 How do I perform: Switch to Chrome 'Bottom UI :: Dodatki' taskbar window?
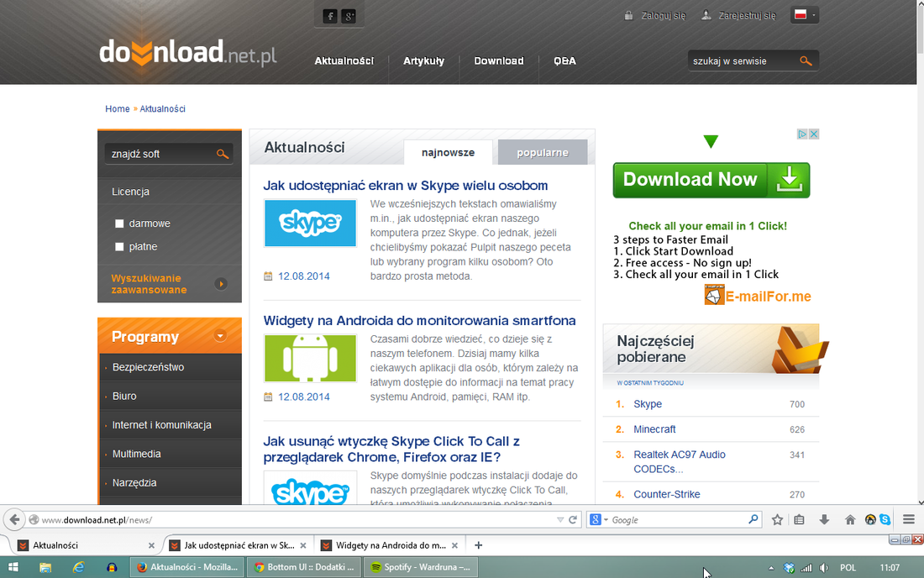pyautogui.click(x=304, y=567)
